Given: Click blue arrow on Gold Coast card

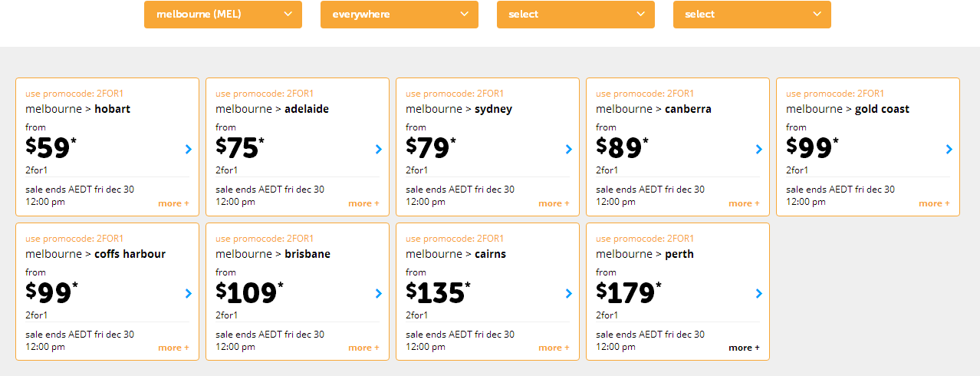Looking at the screenshot, I should coord(949,149).
